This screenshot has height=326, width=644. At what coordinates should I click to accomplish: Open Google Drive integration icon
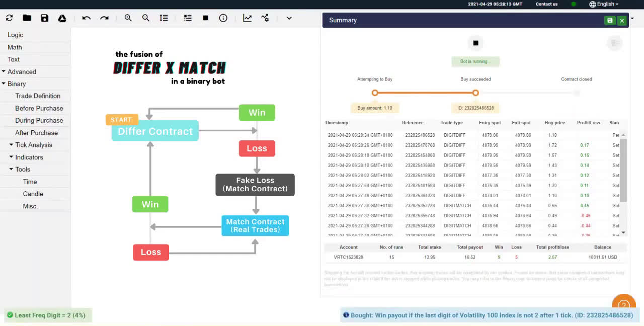coord(62,18)
